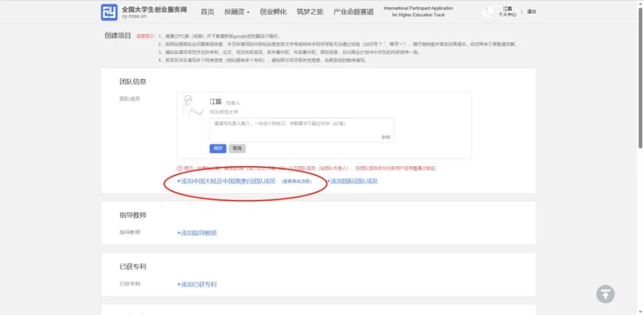This screenshot has width=644, height=315.
Task: Open the 筑梦之旅 menu item
Action: click(x=309, y=12)
